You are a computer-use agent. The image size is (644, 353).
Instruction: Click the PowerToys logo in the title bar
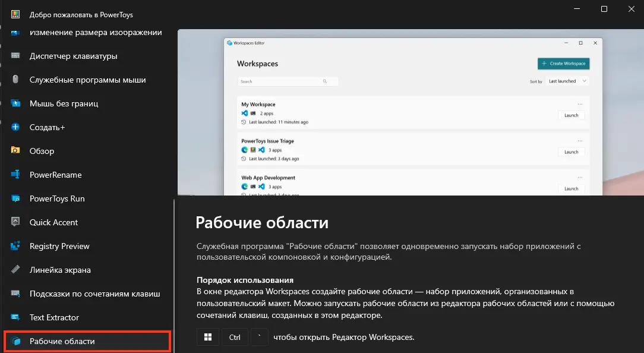click(15, 14)
